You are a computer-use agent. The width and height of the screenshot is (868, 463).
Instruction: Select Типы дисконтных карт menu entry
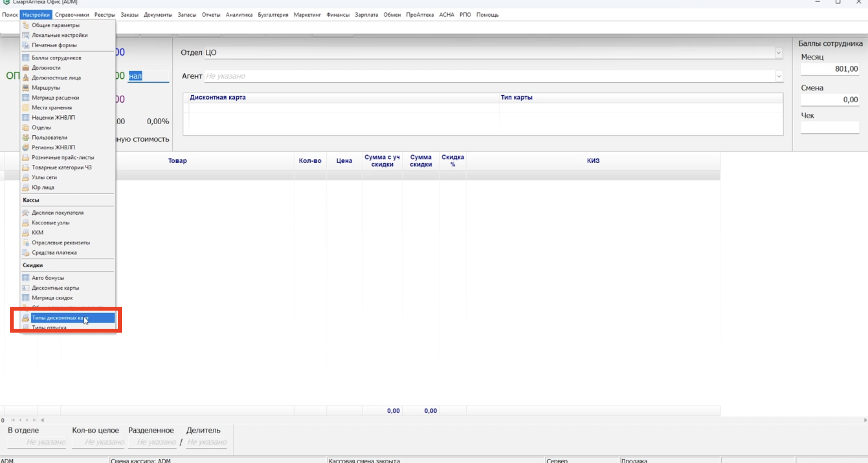[60, 318]
